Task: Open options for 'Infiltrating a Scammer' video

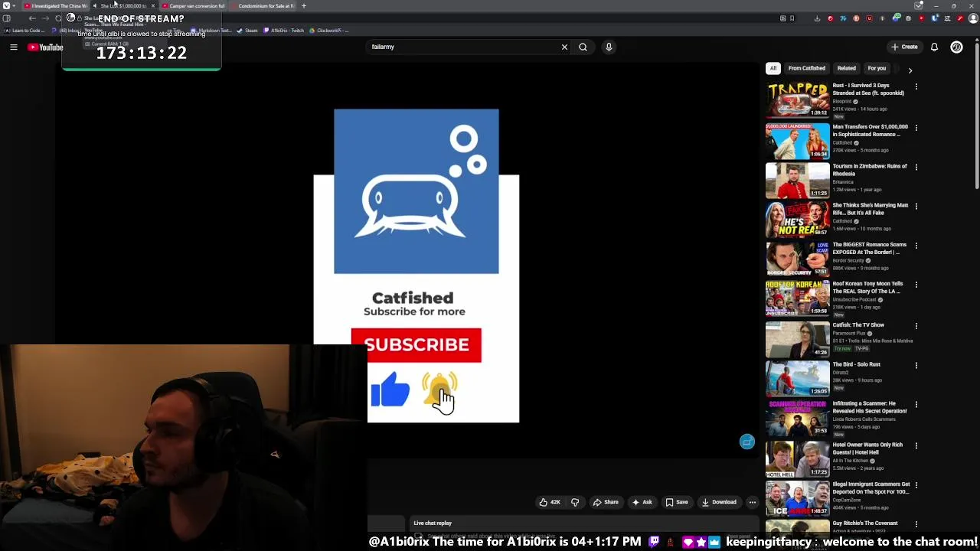Action: [x=916, y=405]
